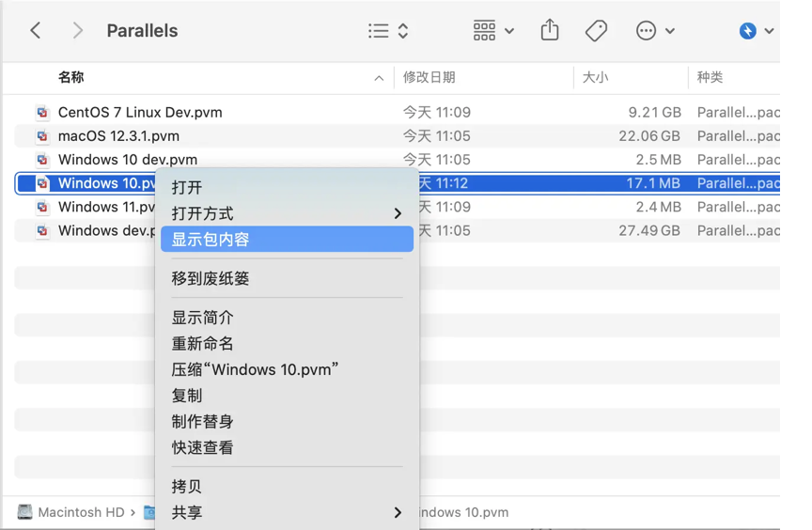Open the more actions ellipsis menu
Screen dimensions: 812x530
point(655,31)
